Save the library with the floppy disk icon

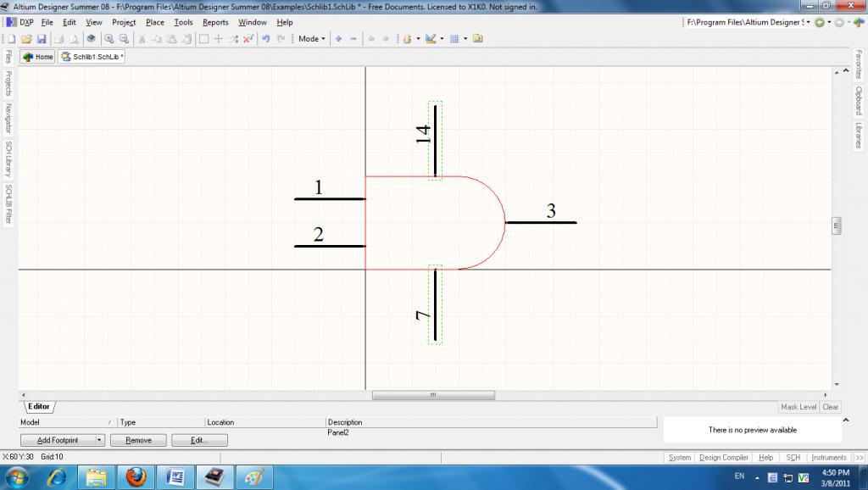point(41,39)
